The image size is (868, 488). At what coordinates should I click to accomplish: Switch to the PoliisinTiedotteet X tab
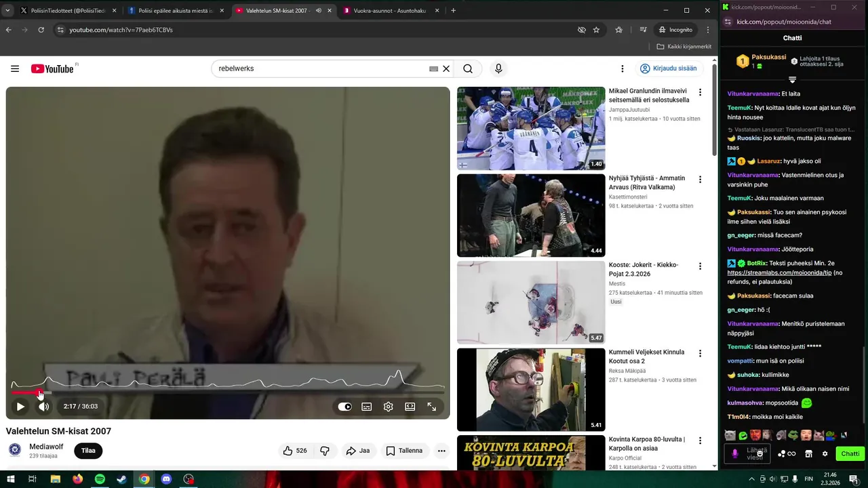click(68, 11)
